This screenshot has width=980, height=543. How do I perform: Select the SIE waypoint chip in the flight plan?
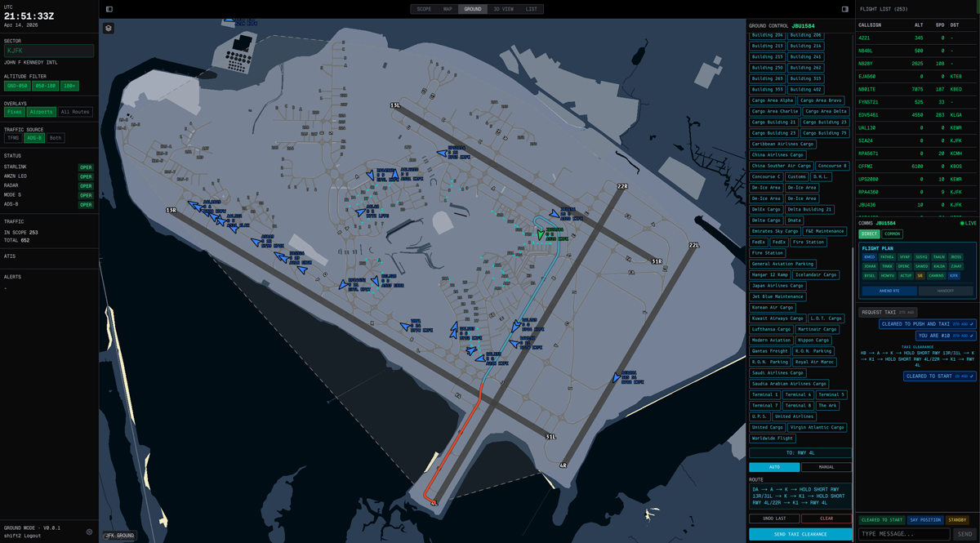tap(920, 276)
